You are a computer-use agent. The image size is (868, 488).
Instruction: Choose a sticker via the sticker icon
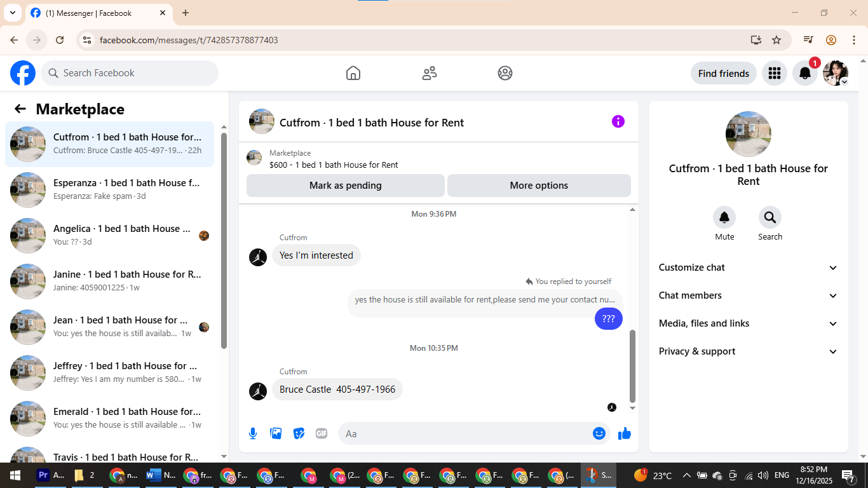click(299, 433)
